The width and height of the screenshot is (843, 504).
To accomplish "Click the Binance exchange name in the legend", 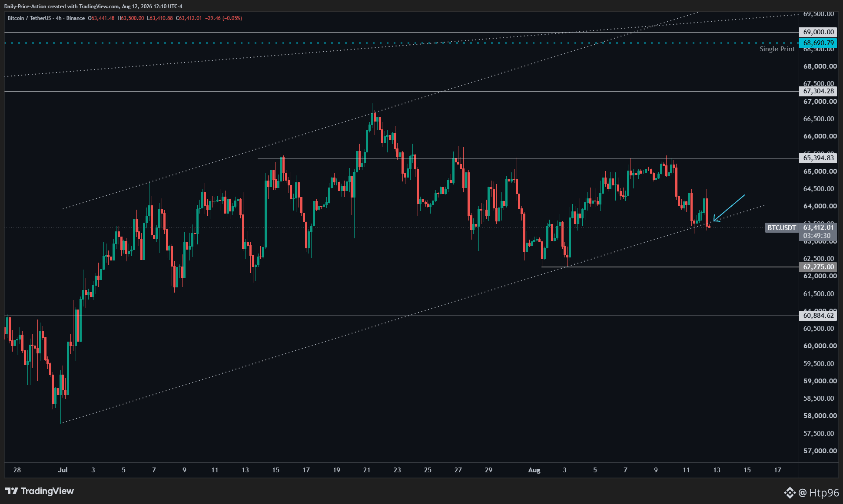I will tap(76, 18).
